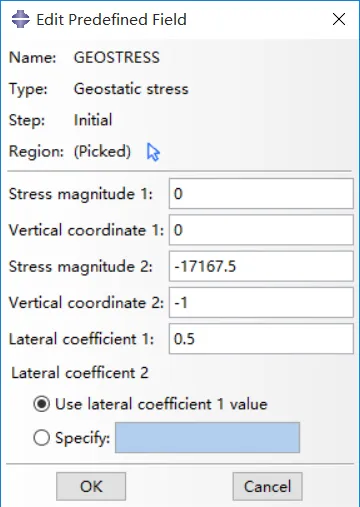This screenshot has height=507, width=360.
Task: Select the Use lateral coefficient 1 value option
Action: (x=42, y=404)
